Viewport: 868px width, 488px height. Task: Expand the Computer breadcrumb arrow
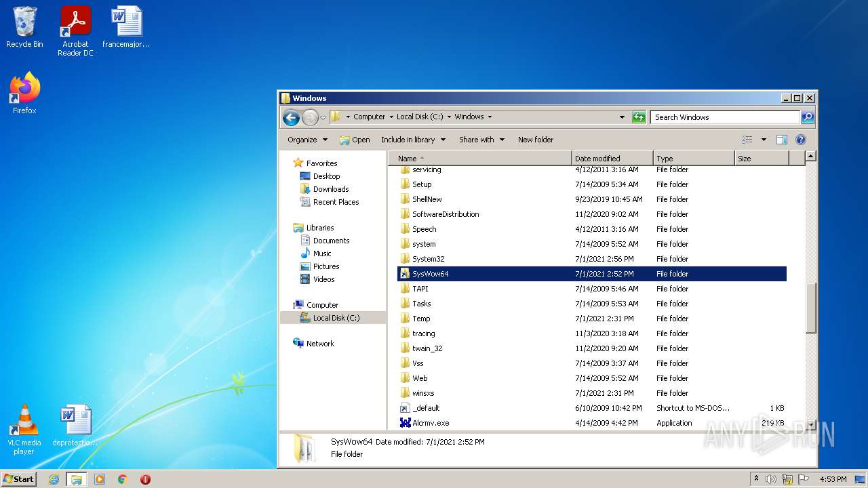(391, 117)
